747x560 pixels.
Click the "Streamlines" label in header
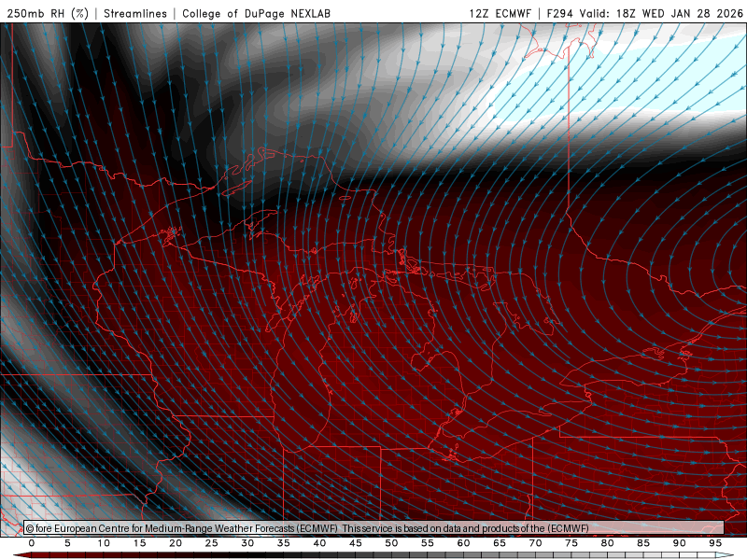coord(135,13)
